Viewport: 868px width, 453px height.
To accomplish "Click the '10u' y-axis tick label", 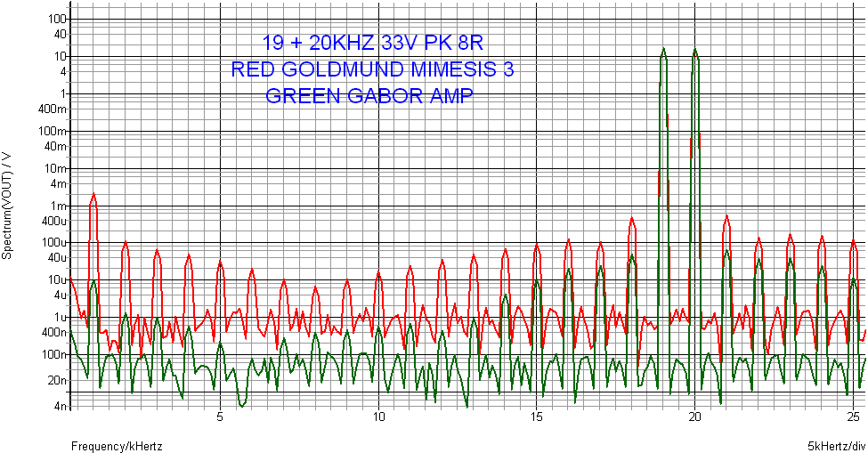I will point(58,280).
